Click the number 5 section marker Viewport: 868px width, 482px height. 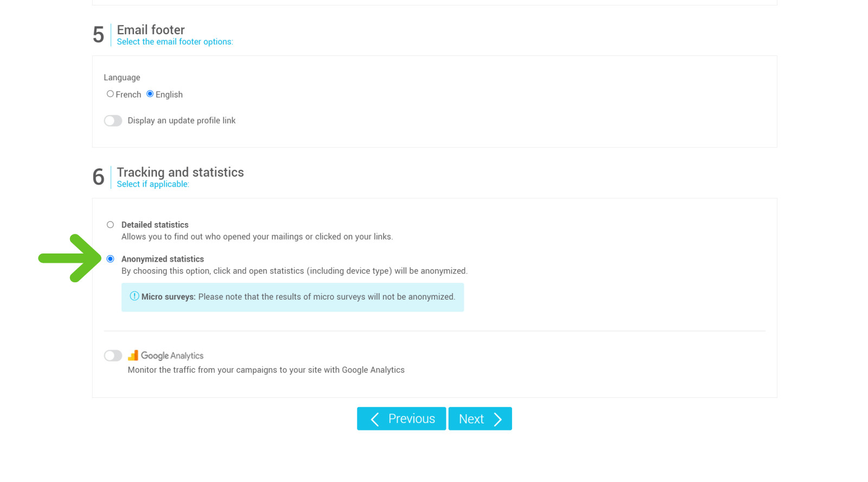[x=98, y=34]
